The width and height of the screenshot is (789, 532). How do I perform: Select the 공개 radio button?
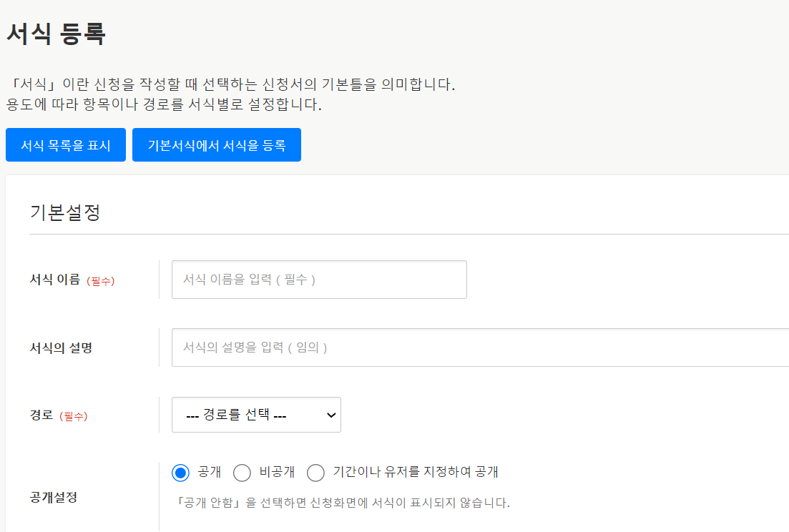[181, 473]
